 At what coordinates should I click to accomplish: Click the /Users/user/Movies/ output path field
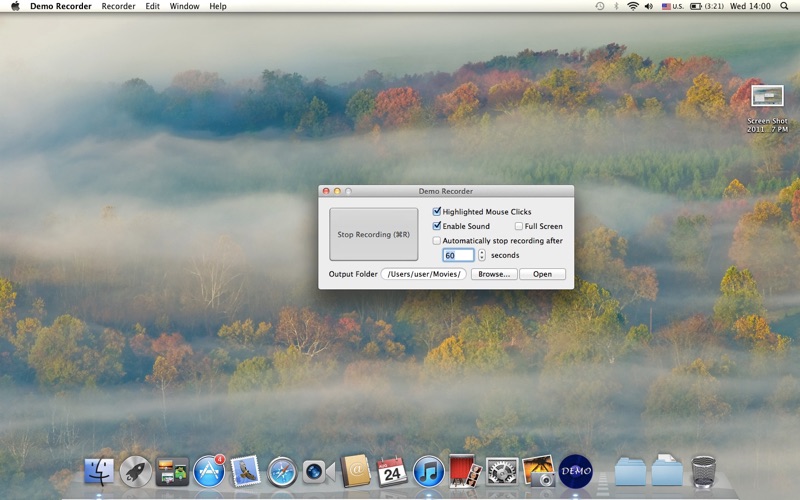(423, 274)
